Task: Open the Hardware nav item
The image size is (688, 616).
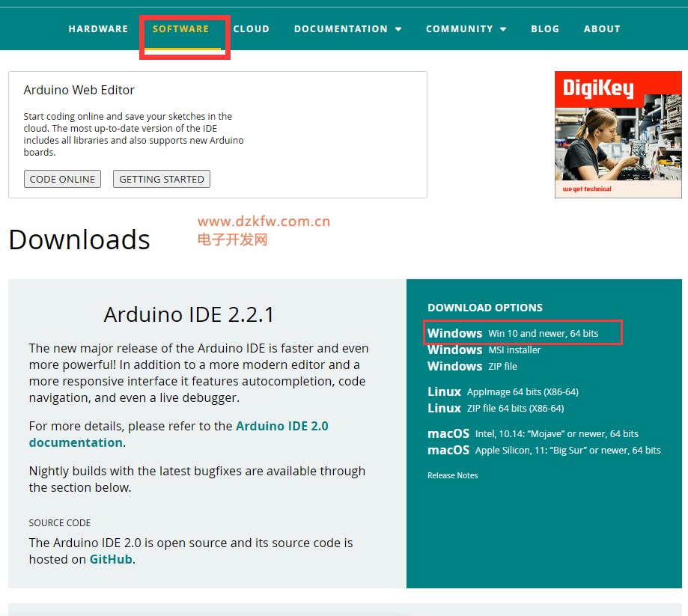Action: (x=98, y=29)
